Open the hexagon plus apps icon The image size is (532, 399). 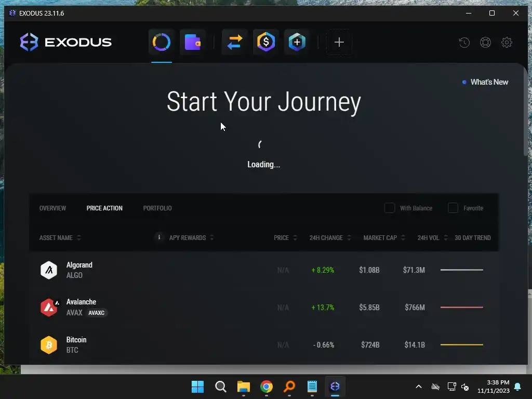click(x=297, y=42)
